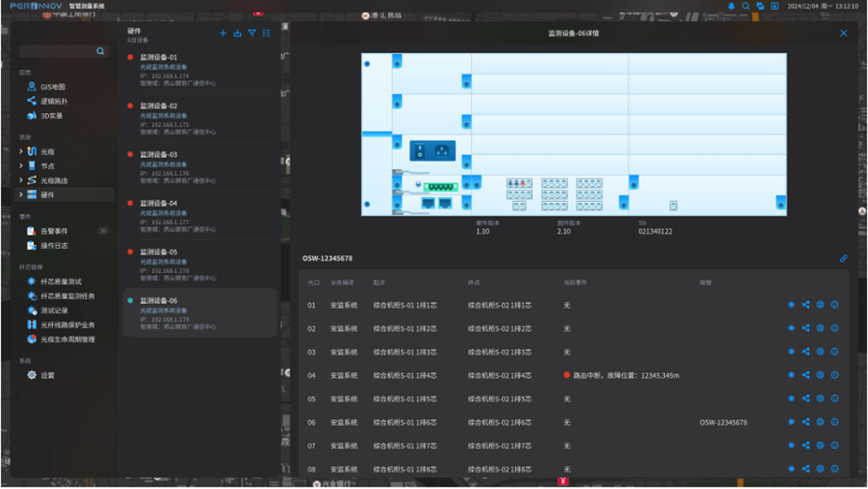Screen dimensions: 868x489
Task: Click the sidebar search input field
Action: click(56, 51)
